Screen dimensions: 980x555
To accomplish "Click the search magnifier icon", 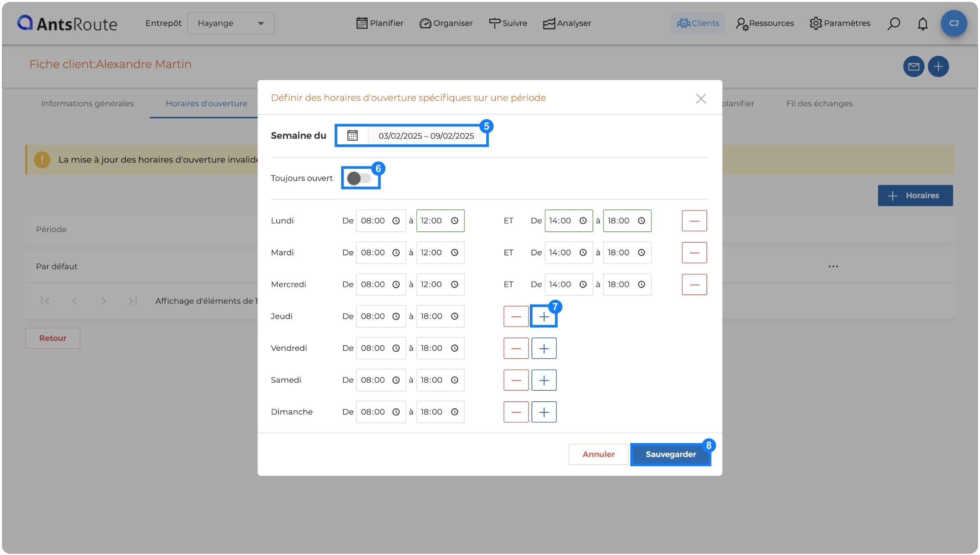I will (x=893, y=24).
